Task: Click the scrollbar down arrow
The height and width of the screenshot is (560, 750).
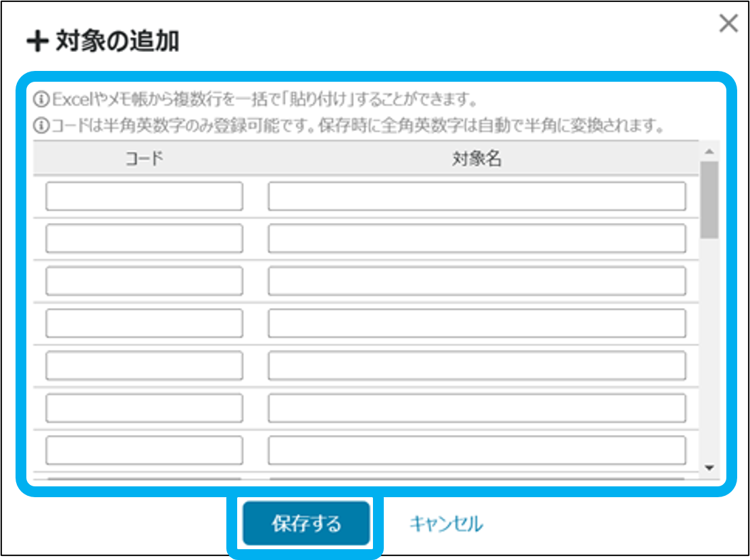Action: point(709,467)
